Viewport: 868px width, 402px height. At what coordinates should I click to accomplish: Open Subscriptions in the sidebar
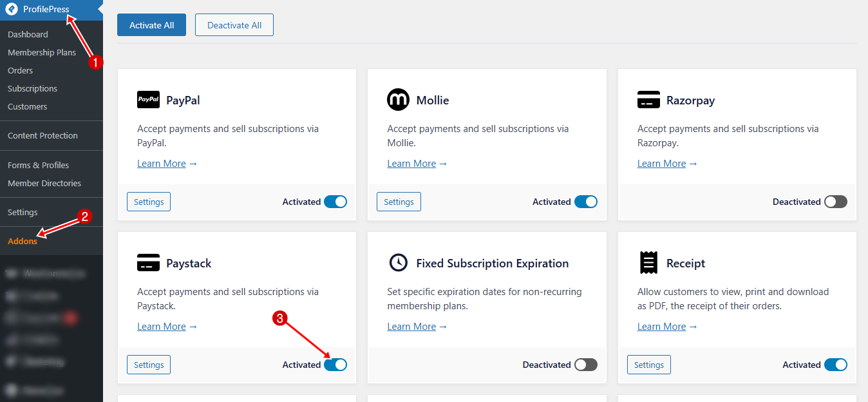pos(32,88)
